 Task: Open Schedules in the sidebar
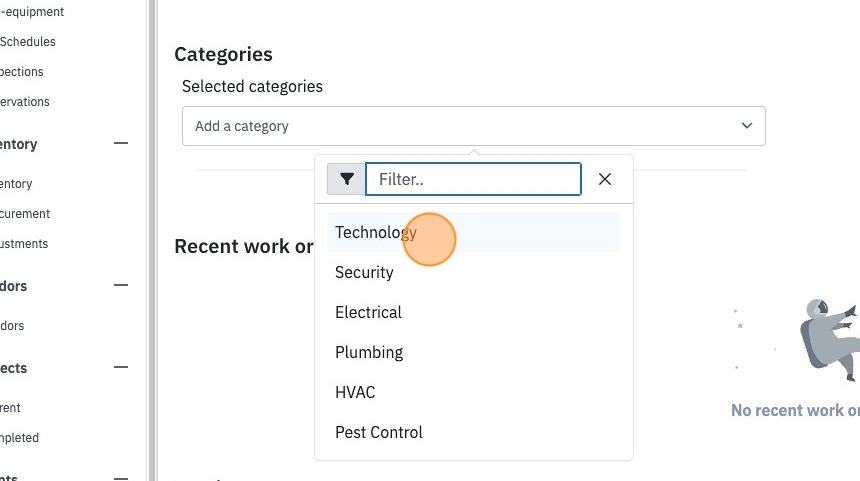tap(27, 42)
